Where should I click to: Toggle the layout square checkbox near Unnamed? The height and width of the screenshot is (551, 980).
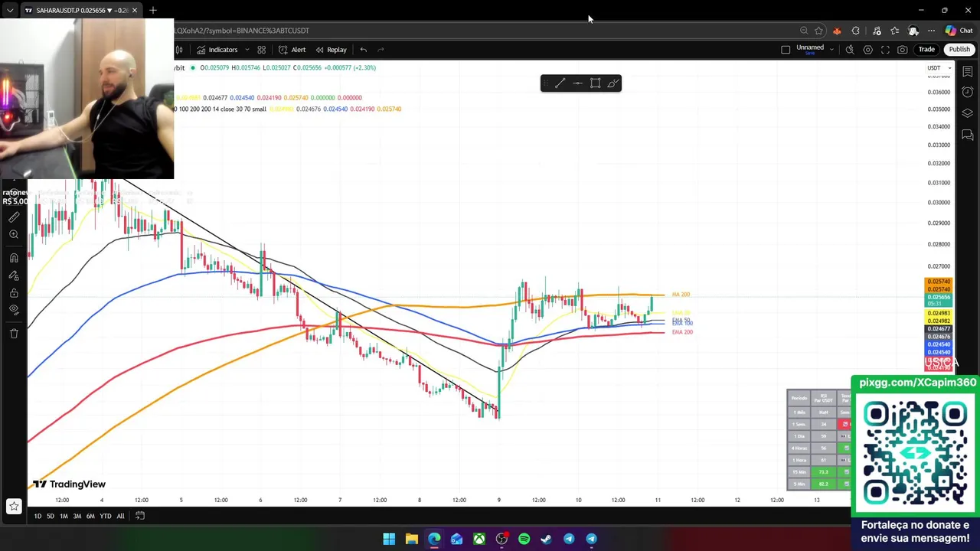coord(786,50)
